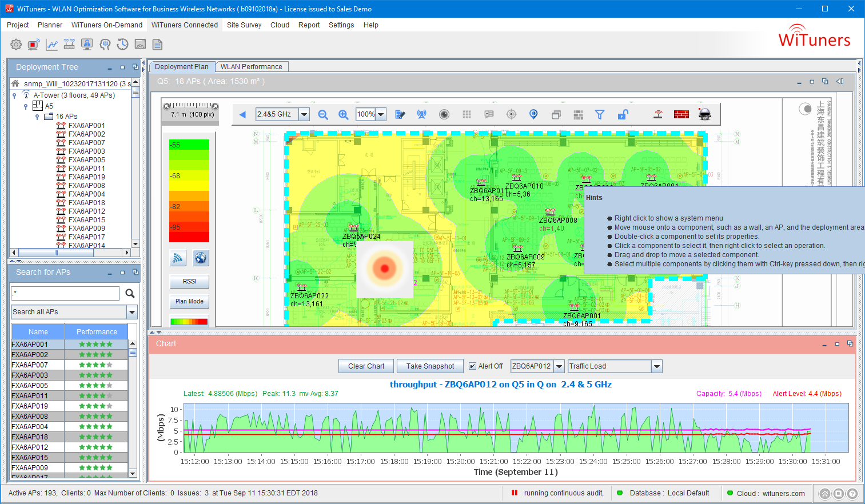Click the edit document icon in map toolbar

coord(400,114)
